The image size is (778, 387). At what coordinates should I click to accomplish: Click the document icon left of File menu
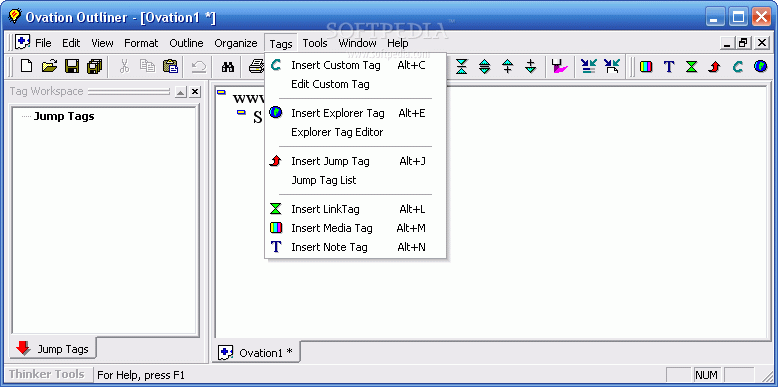click(23, 43)
